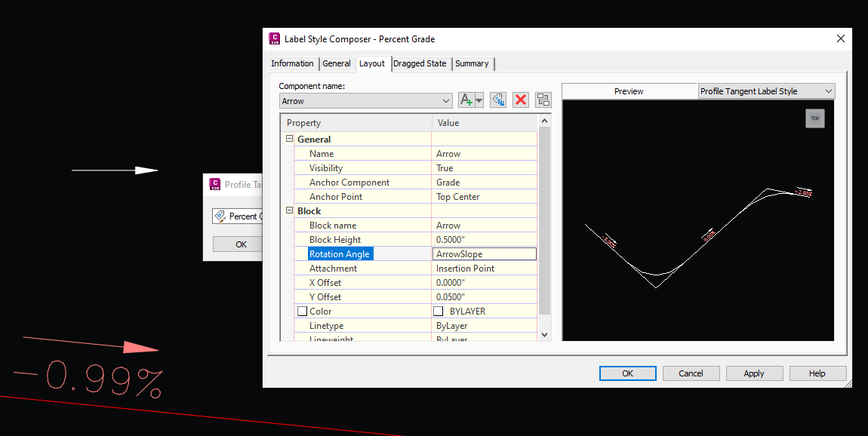Image resolution: width=868 pixels, height=436 pixels.
Task: Click OK in the Profile Tangent dialog
Action: pyautogui.click(x=241, y=244)
